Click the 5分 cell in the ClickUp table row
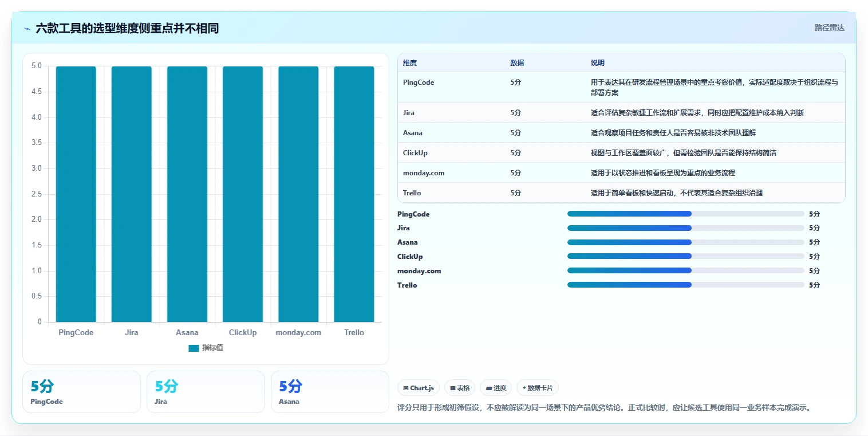868x436 pixels. pyautogui.click(x=516, y=153)
